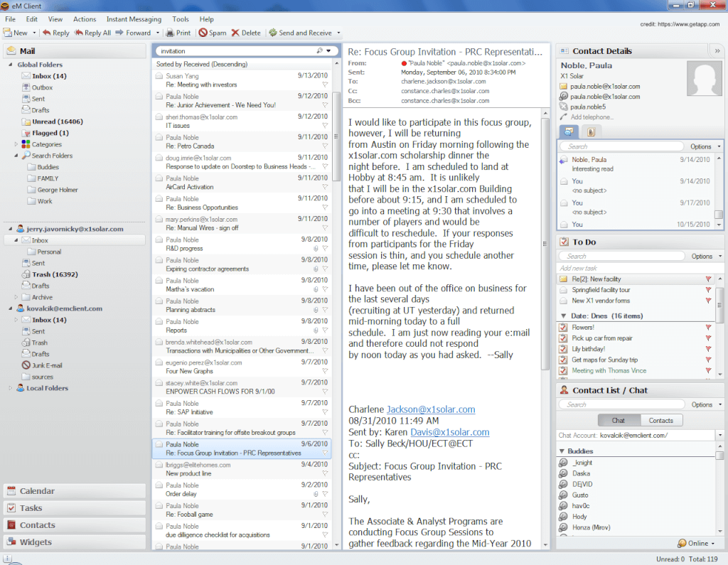Open the Edit menu
728x565 pixels.
point(31,19)
